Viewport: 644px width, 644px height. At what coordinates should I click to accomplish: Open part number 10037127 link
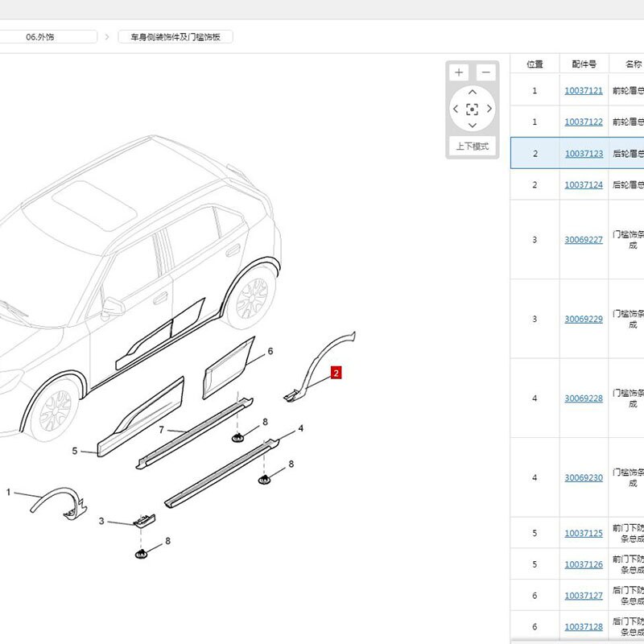click(x=584, y=596)
